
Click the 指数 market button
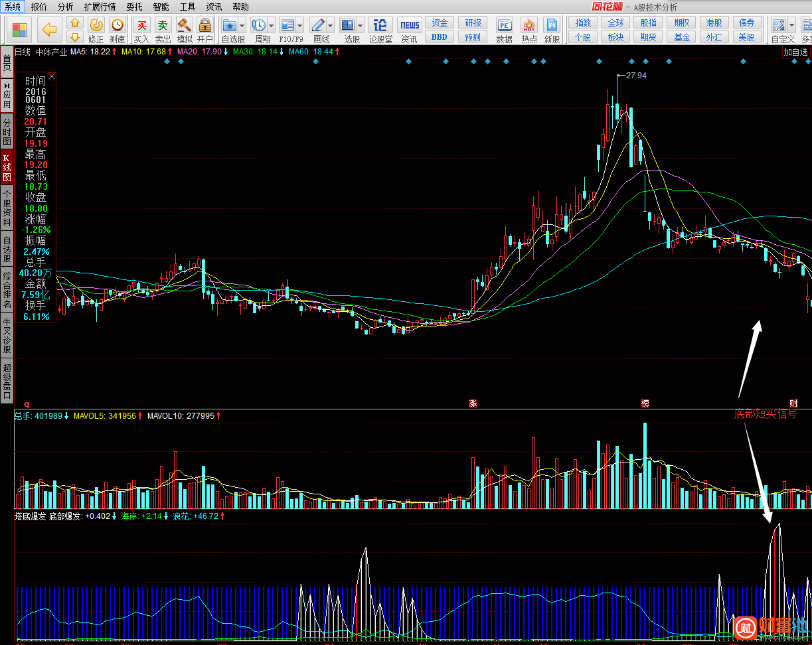coord(584,23)
